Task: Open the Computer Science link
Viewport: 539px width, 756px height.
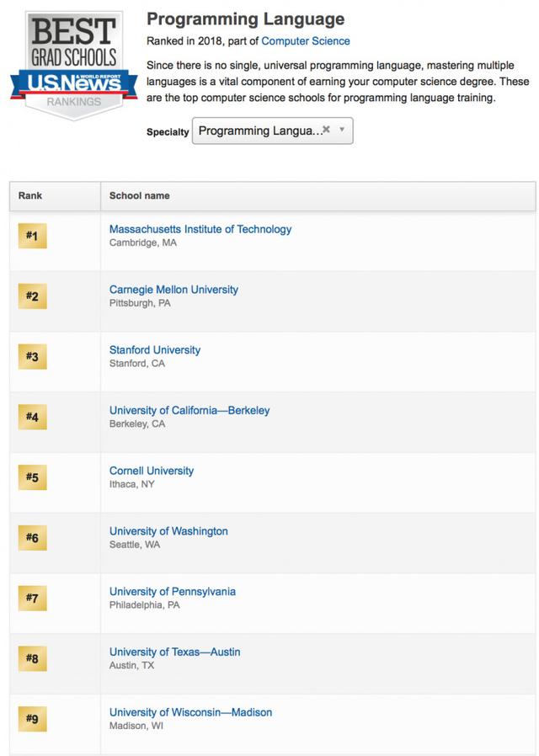Action: [306, 41]
